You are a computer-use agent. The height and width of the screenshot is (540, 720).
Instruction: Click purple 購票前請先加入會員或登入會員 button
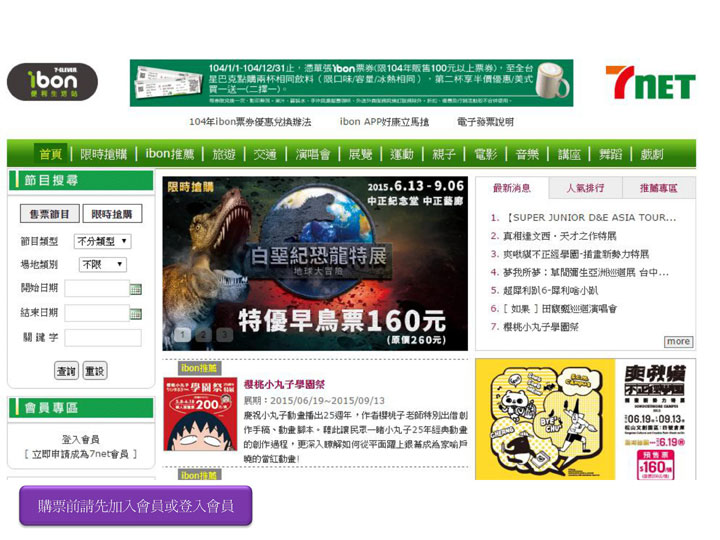(136, 506)
